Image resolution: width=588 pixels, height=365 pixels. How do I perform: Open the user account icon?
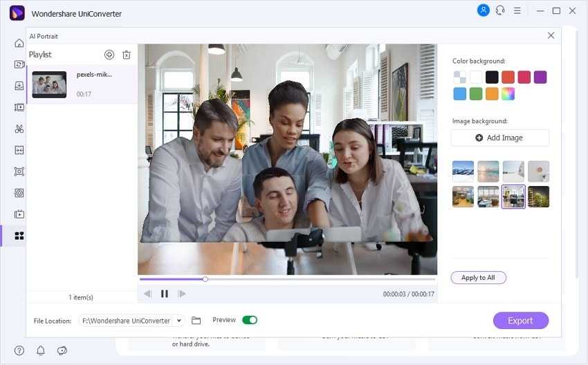(483, 10)
